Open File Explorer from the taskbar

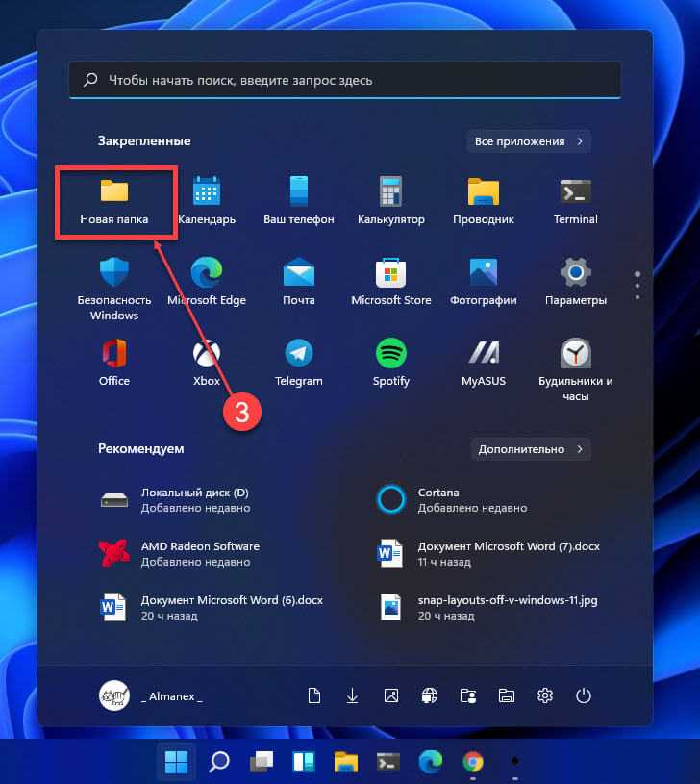pos(346,762)
